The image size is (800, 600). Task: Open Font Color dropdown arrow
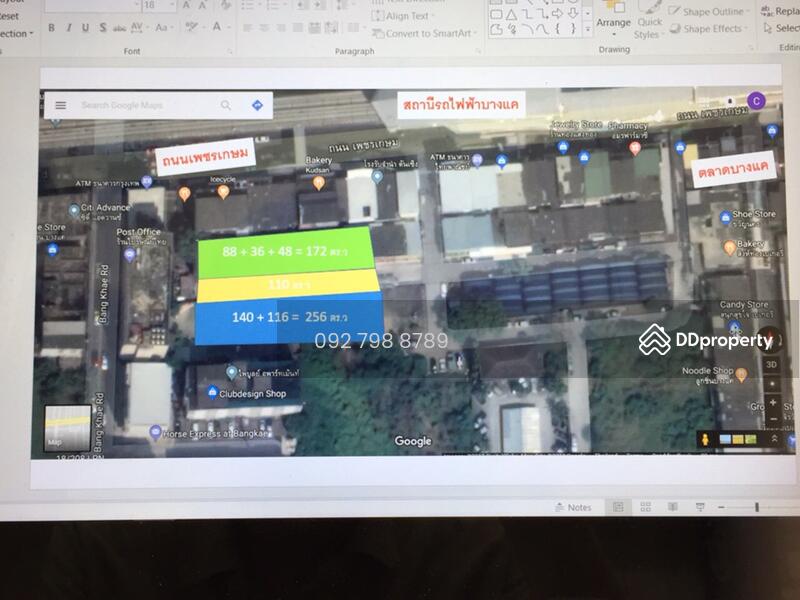pyautogui.click(x=228, y=27)
